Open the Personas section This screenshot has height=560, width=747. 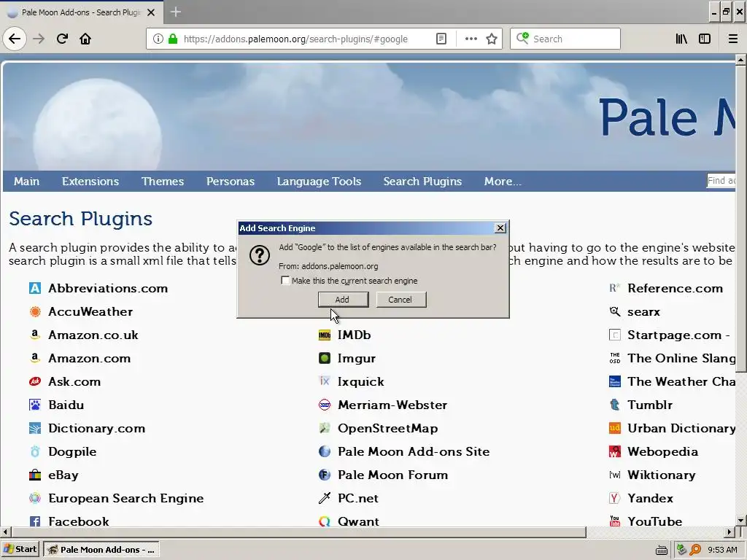[x=230, y=182]
